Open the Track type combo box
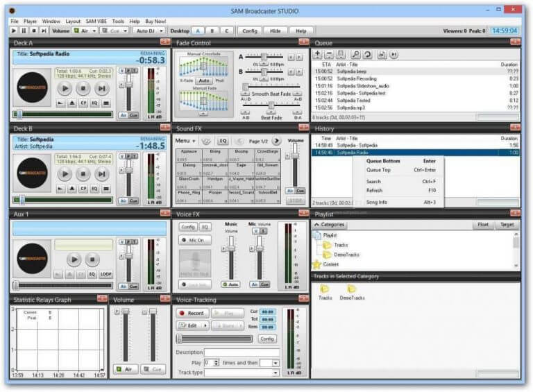Image resolution: width=533 pixels, height=392 pixels. [242, 373]
